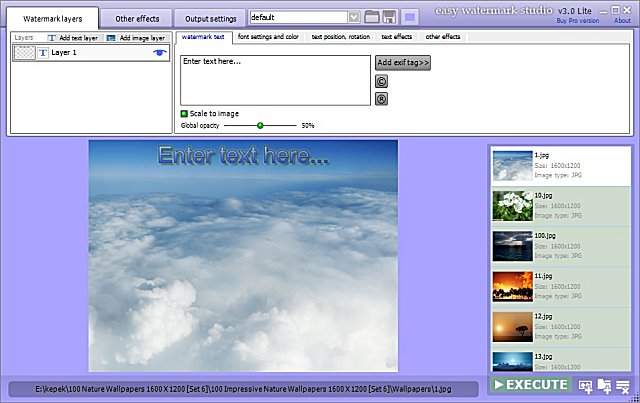Switch to the Watermark layers tab

53,18
